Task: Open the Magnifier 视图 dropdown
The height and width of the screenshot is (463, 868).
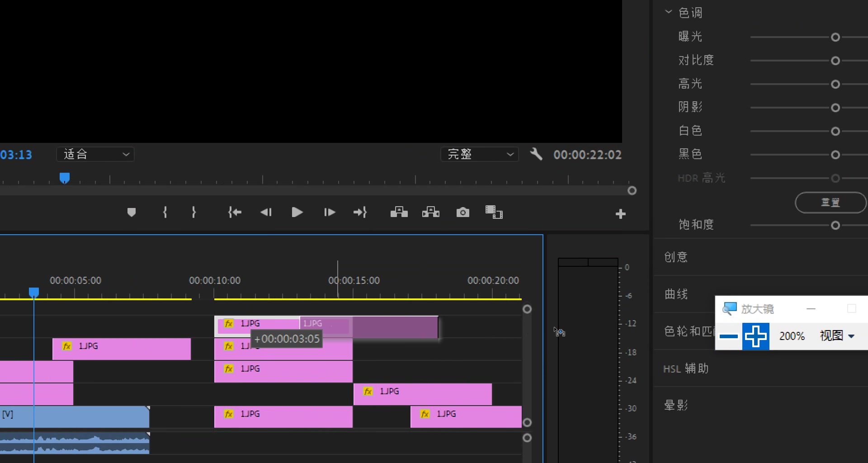Action: pos(837,336)
